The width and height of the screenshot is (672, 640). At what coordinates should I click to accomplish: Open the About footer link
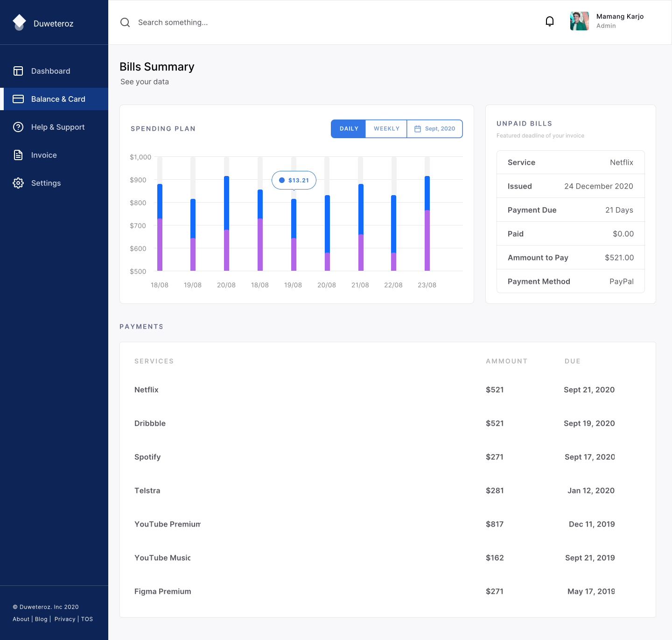[x=21, y=619]
